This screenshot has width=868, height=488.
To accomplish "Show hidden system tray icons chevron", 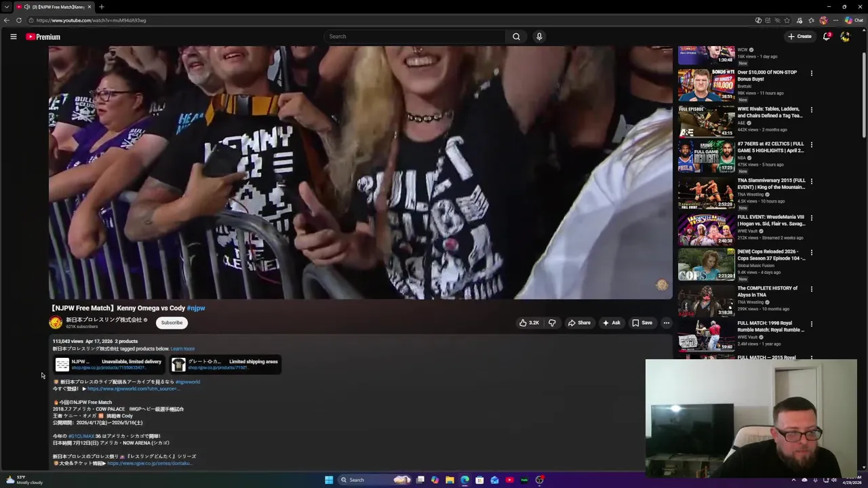I will 794,480.
